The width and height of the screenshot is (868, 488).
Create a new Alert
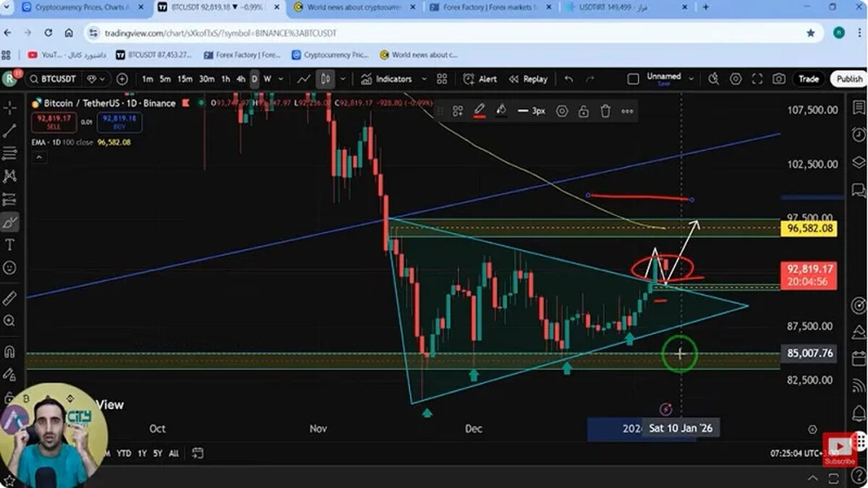[x=480, y=79]
